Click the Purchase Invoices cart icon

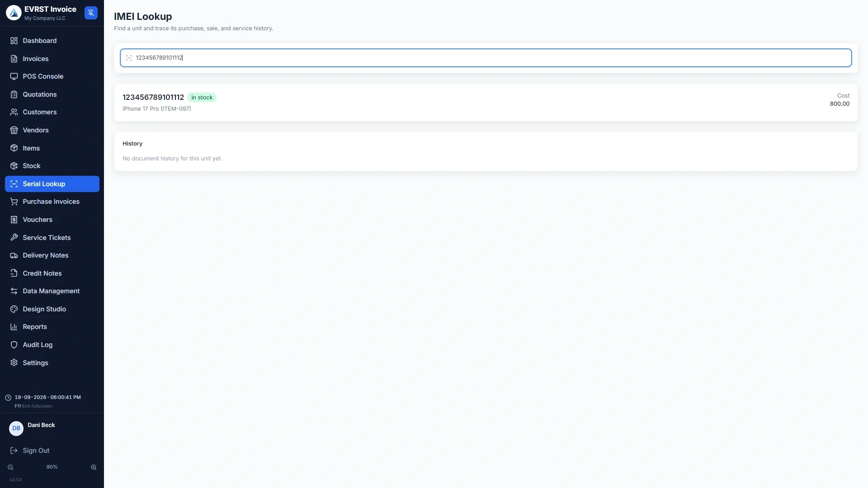14,202
